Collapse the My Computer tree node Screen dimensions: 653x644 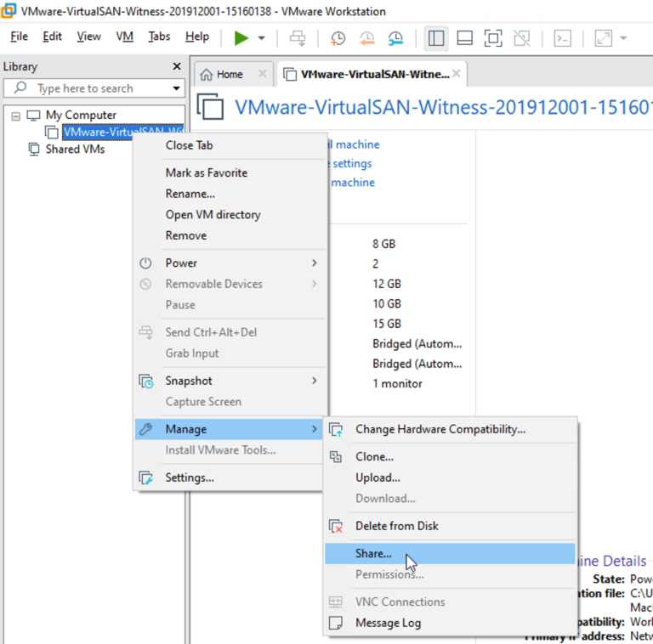click(x=15, y=116)
